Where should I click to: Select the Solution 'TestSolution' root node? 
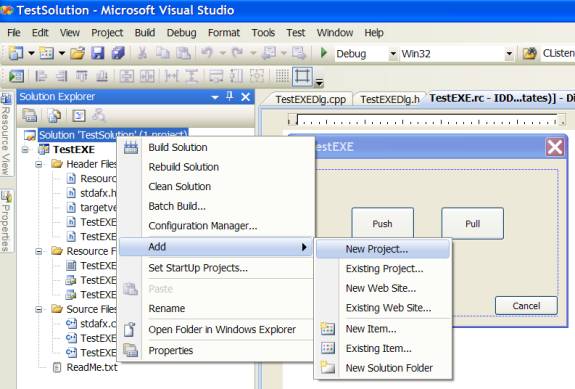point(113,135)
